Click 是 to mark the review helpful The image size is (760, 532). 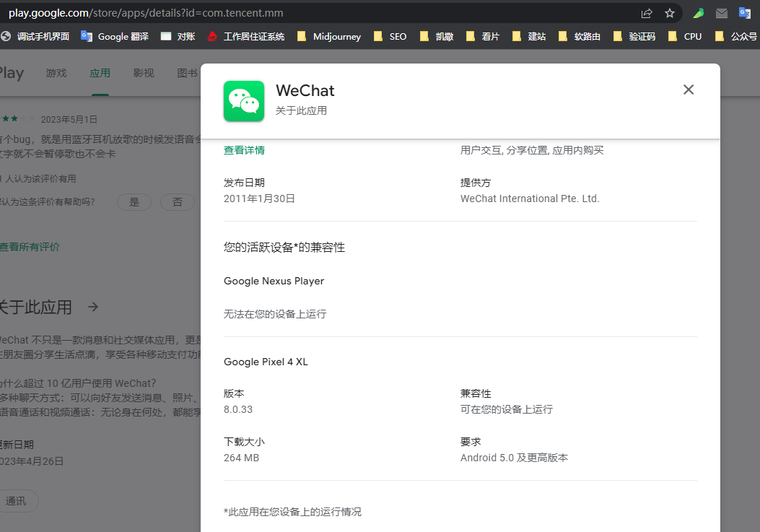point(134,202)
